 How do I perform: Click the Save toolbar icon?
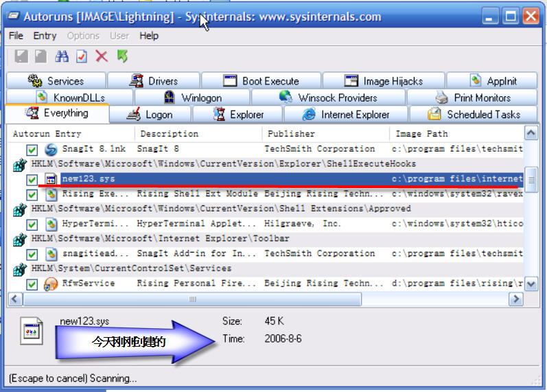[x=21, y=56]
